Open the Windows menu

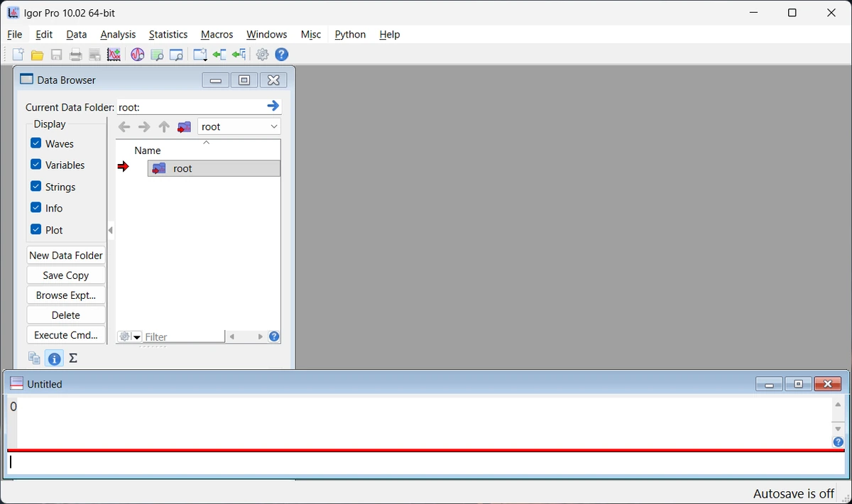[x=267, y=34]
